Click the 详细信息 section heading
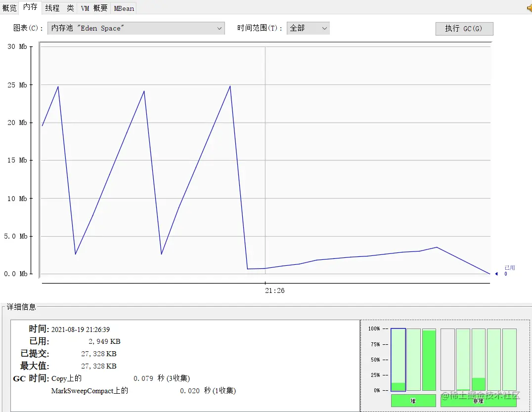This screenshot has width=532, height=412. click(x=21, y=307)
